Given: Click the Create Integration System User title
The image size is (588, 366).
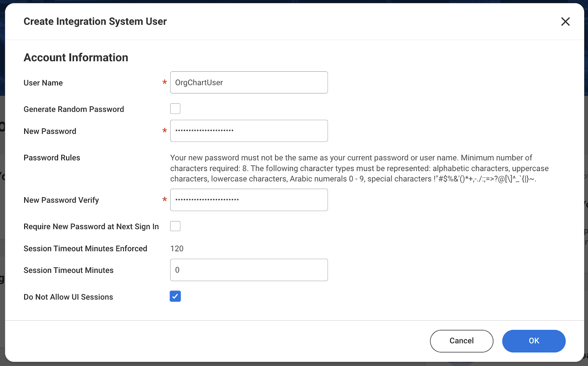Looking at the screenshot, I should pos(95,21).
